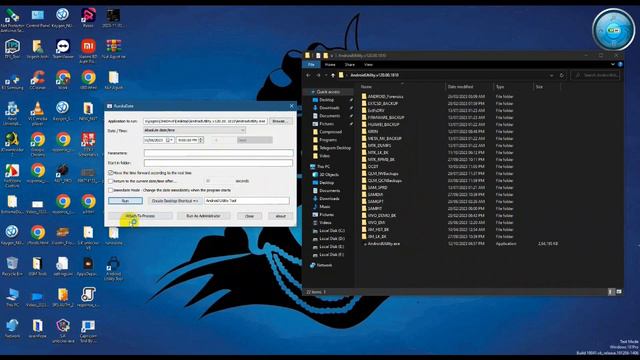Enable Immediate Mode checkbox
Image resolution: width=640 pixels, height=360 pixels.
click(x=111, y=190)
